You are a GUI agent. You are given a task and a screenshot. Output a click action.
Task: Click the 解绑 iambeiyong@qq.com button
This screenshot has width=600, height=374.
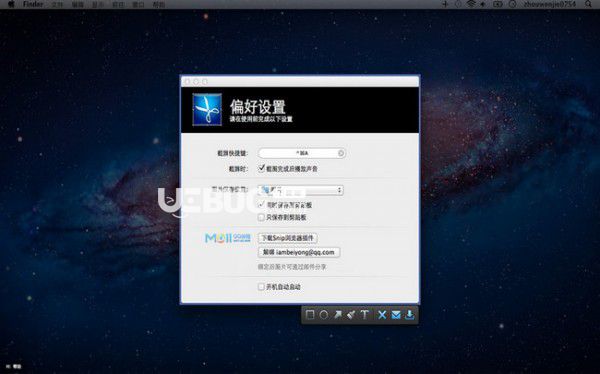[x=299, y=252]
